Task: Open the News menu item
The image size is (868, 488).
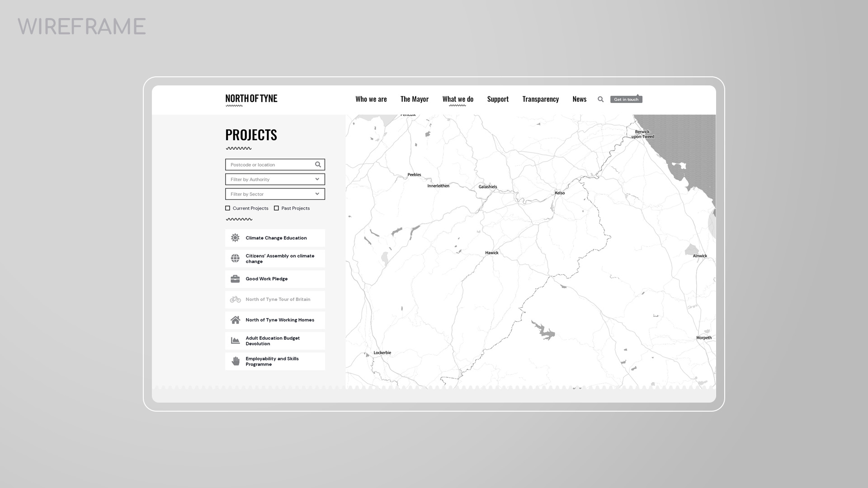Action: (580, 99)
